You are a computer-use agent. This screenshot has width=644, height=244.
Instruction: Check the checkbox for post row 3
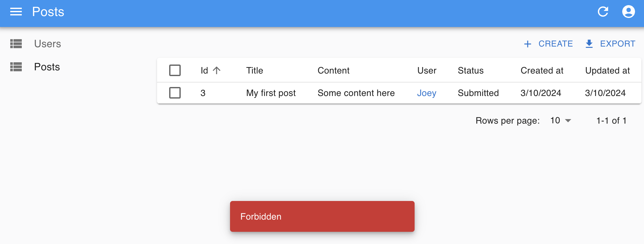[175, 93]
